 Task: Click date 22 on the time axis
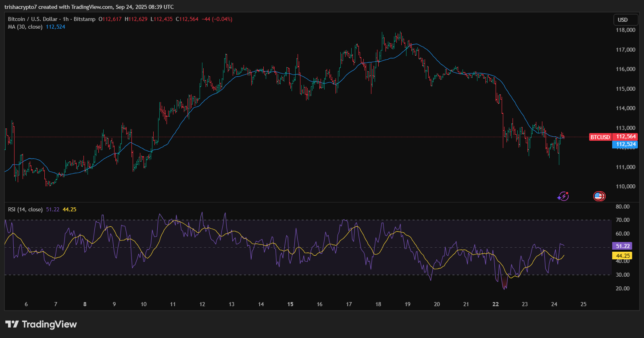tap(496, 304)
